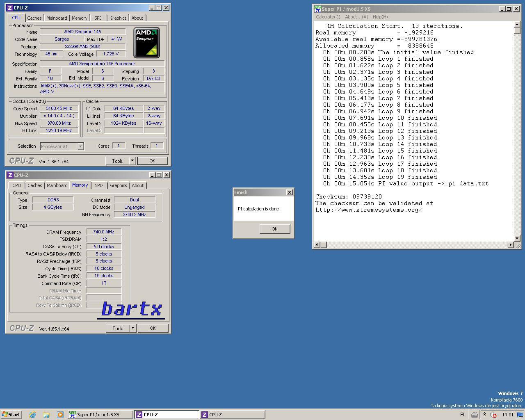Image resolution: width=525 pixels, height=420 pixels.
Task: Open the Start menu
Action: (11, 415)
